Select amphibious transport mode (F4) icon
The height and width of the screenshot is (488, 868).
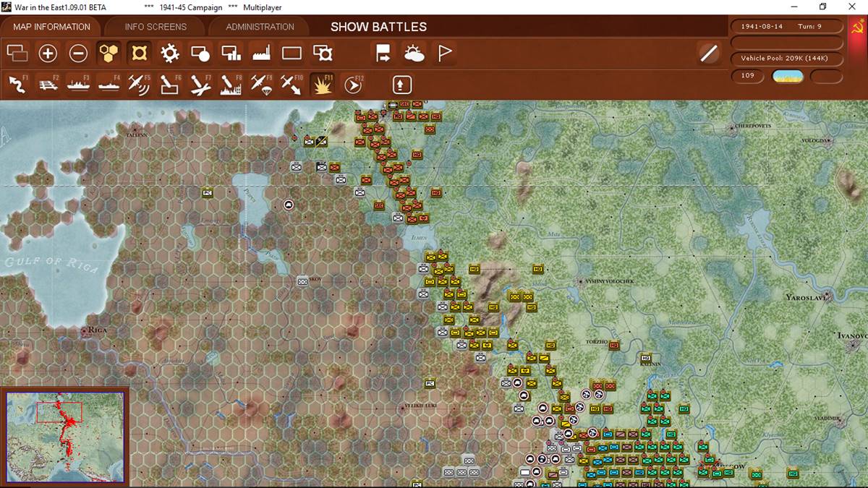(108, 84)
